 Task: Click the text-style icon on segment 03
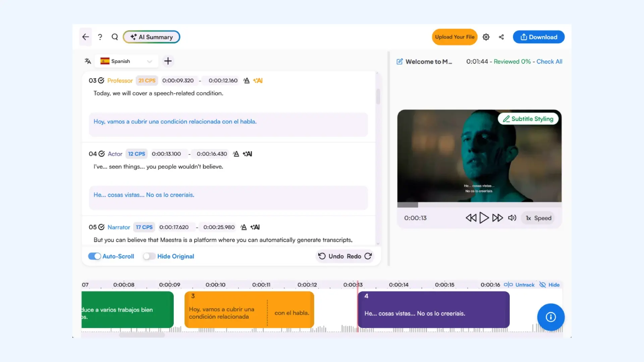(x=247, y=80)
